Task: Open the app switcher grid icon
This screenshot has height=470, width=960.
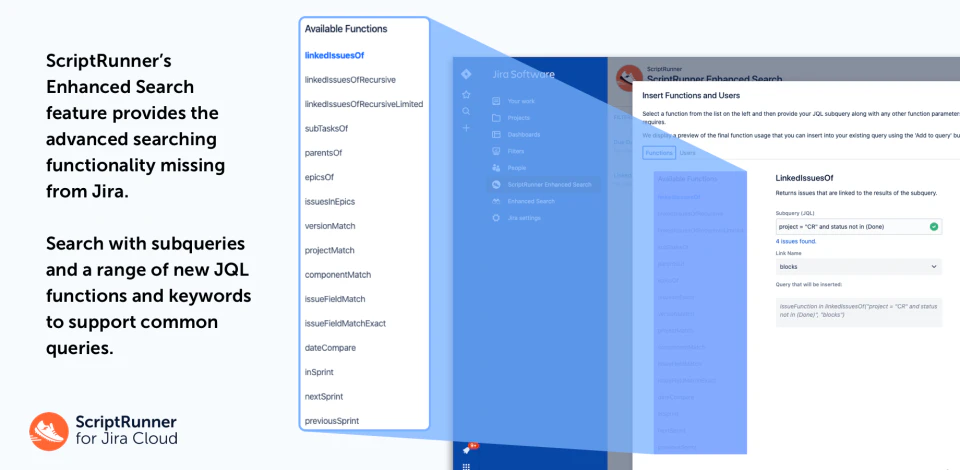Action: click(466, 467)
